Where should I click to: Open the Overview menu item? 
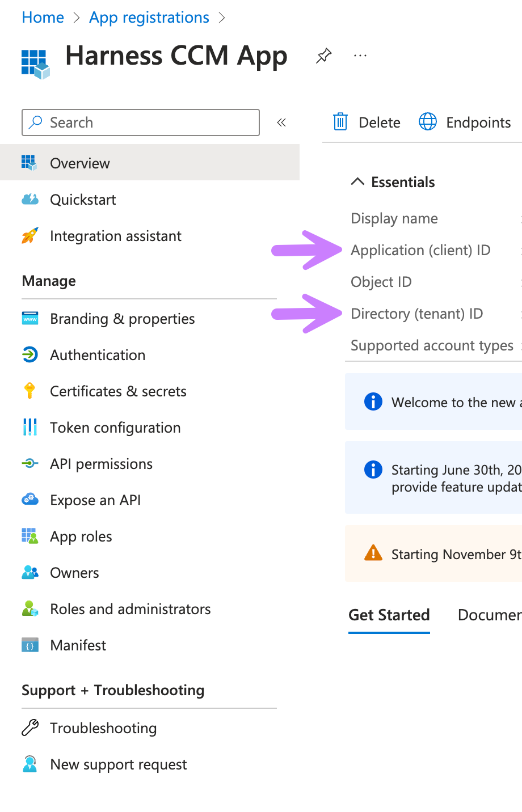coord(80,163)
